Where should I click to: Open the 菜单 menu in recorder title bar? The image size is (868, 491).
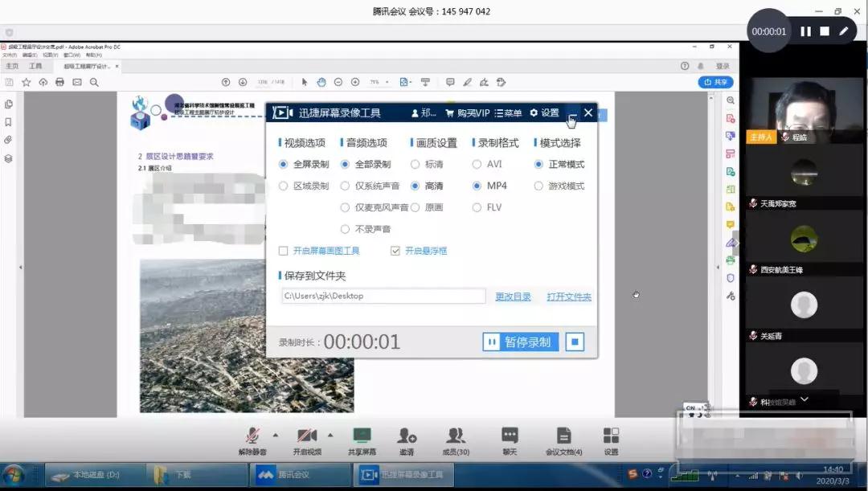pos(508,113)
